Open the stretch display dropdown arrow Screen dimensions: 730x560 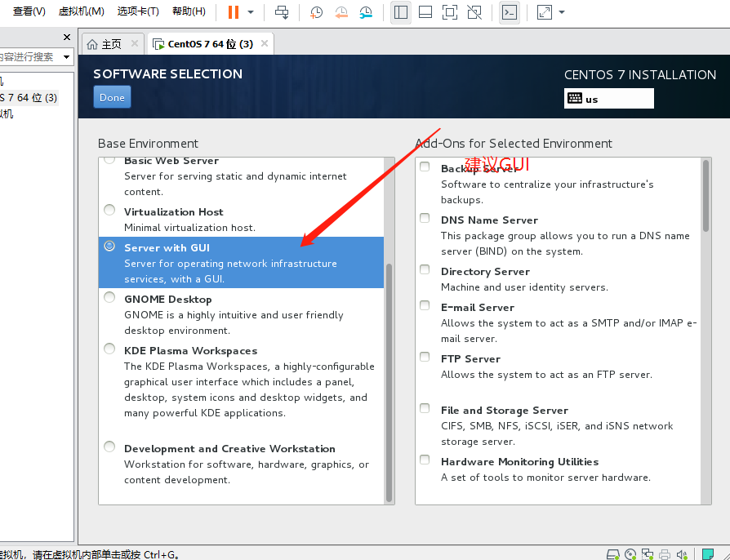pos(562,12)
